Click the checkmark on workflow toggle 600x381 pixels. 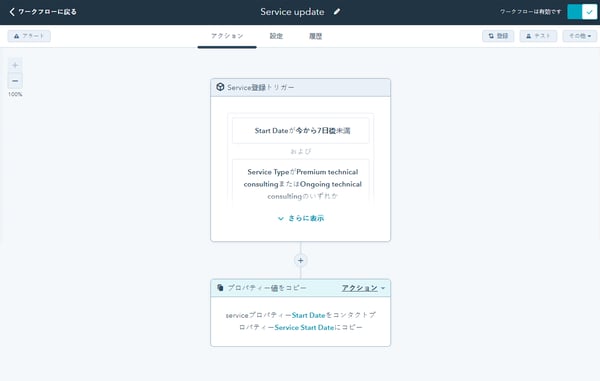click(x=589, y=12)
